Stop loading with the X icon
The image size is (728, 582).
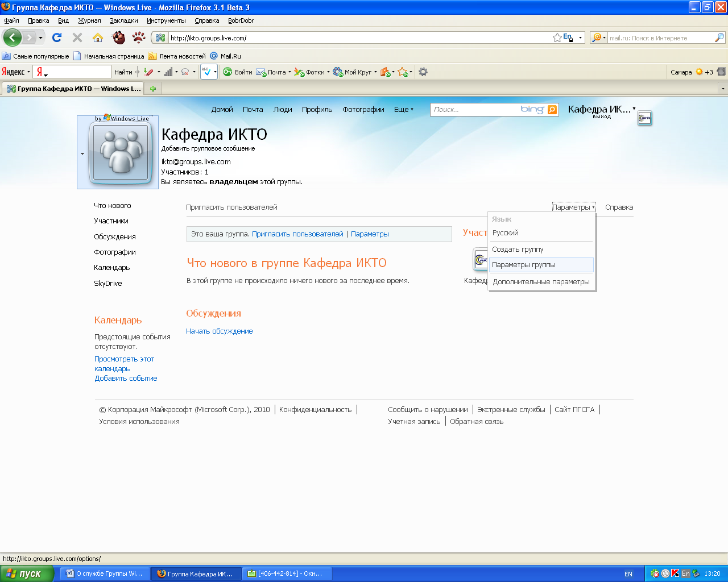77,38
